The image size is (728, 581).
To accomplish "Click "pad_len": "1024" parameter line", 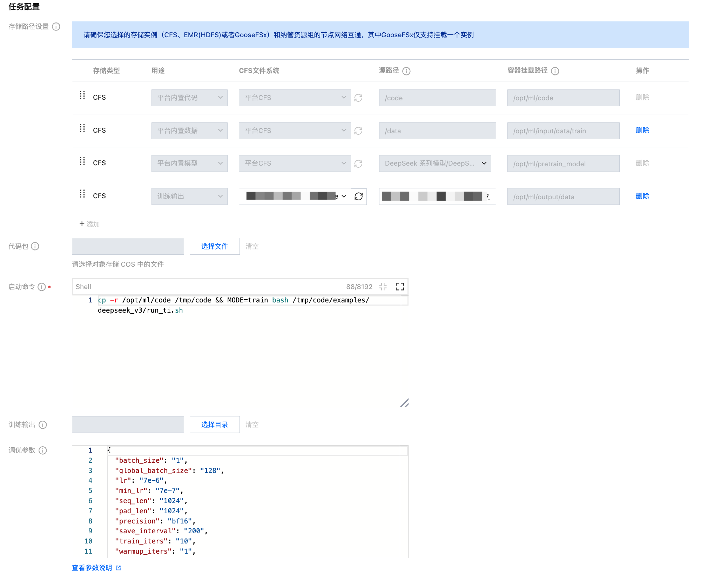I will click(x=151, y=511).
